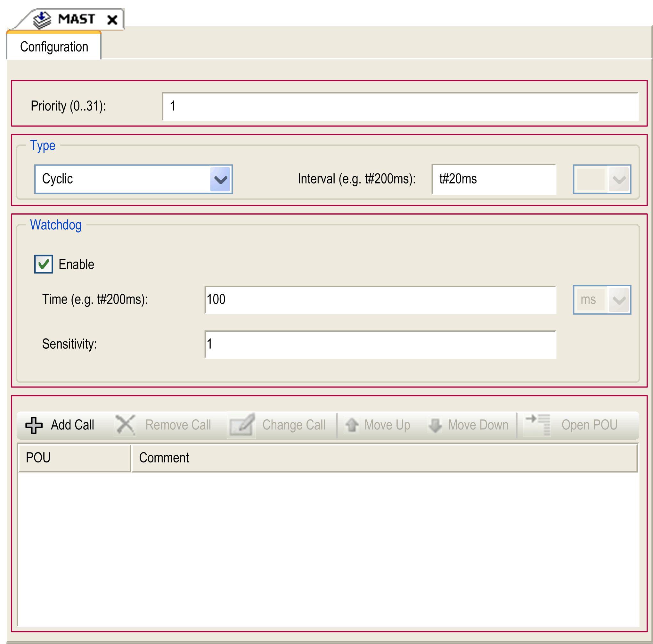The width and height of the screenshot is (653, 644).
Task: Click the Remove Call X icon
Action: click(125, 425)
